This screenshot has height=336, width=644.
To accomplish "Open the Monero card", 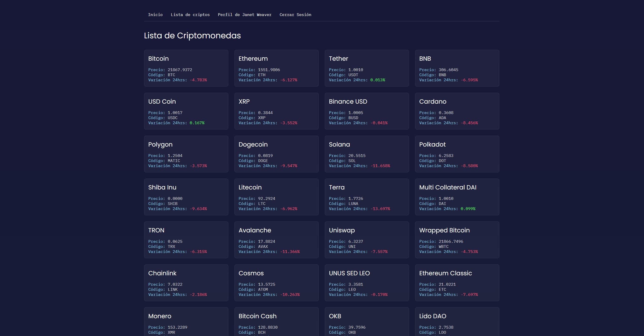I will point(186,322).
